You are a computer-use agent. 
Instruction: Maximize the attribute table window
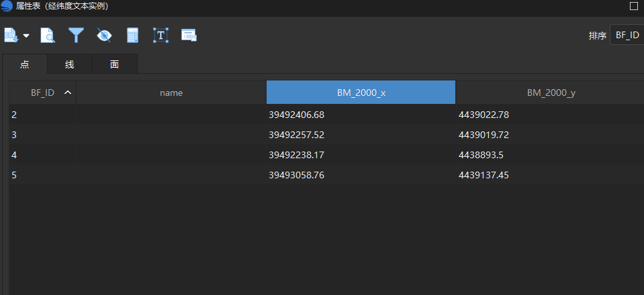[633, 6]
